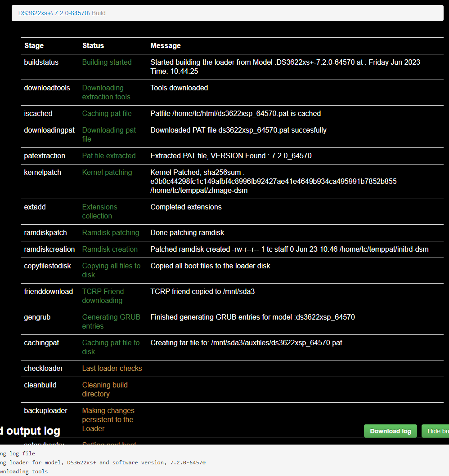Image resolution: width=449 pixels, height=476 pixels.
Task: Click the 'Tools downloaded' message
Action: pyautogui.click(x=179, y=88)
